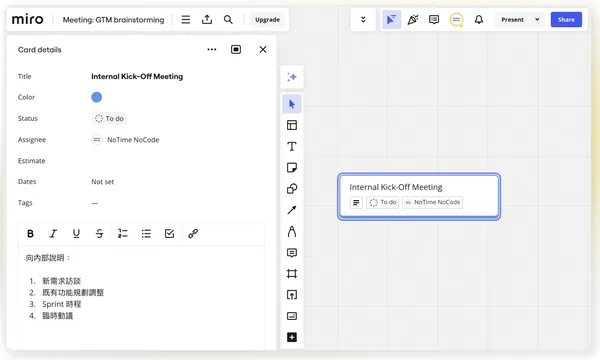Open the Miro AI sparkle tool
Image resolution: width=600 pixels, height=360 pixels.
(292, 77)
